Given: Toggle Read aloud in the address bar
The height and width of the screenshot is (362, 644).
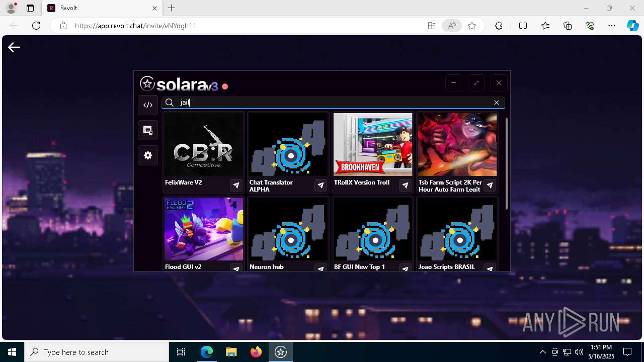Looking at the screenshot, I should [x=452, y=26].
